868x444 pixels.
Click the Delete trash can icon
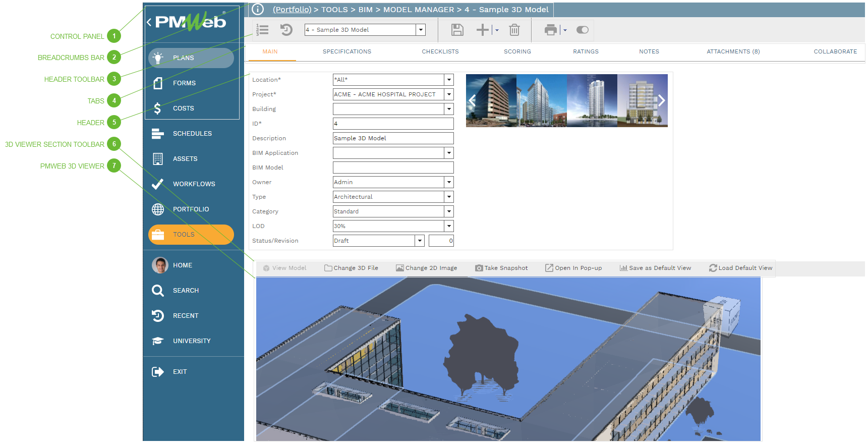(514, 30)
